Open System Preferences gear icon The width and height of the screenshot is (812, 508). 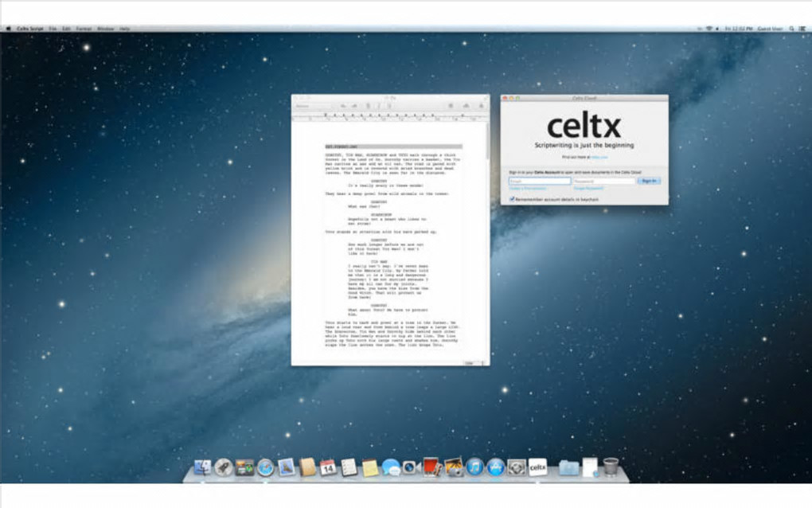pos(517,467)
